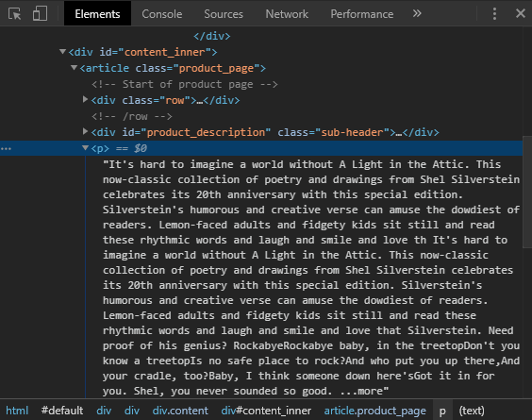The image size is (532, 420).
Task: Click div.content in the breadcrumb
Action: (x=180, y=411)
